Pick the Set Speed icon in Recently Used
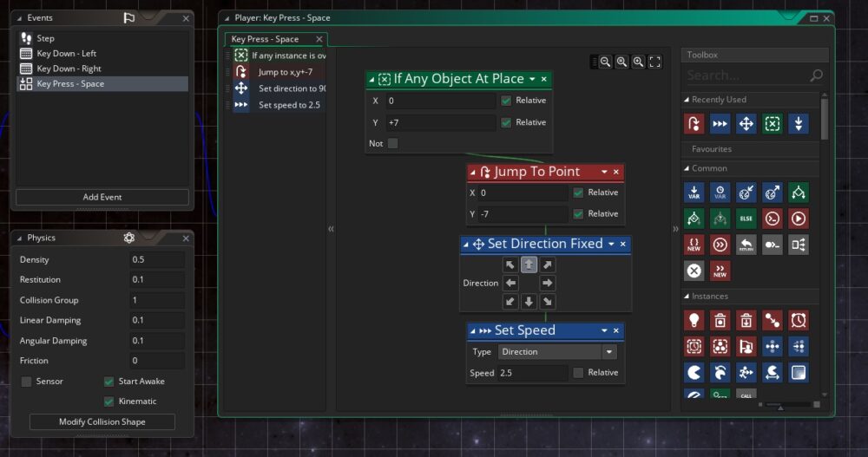 click(720, 123)
